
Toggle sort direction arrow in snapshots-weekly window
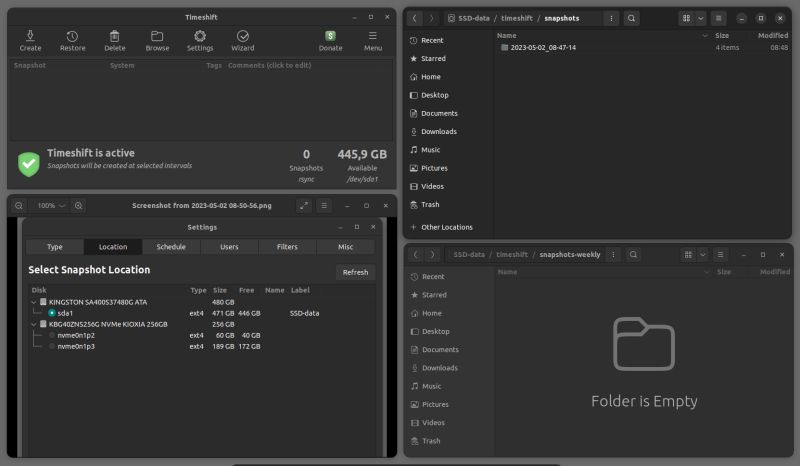coord(707,272)
